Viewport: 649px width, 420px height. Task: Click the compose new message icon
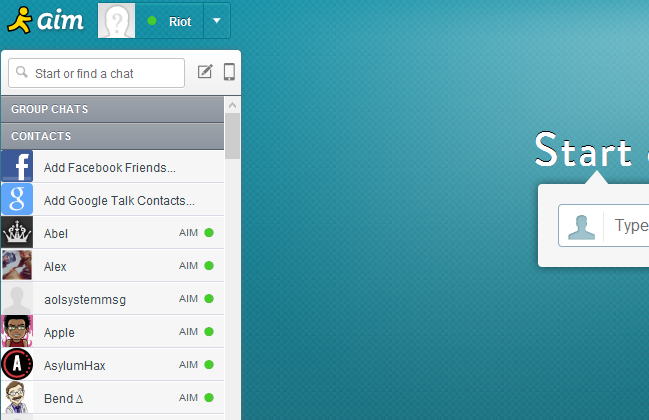point(205,72)
